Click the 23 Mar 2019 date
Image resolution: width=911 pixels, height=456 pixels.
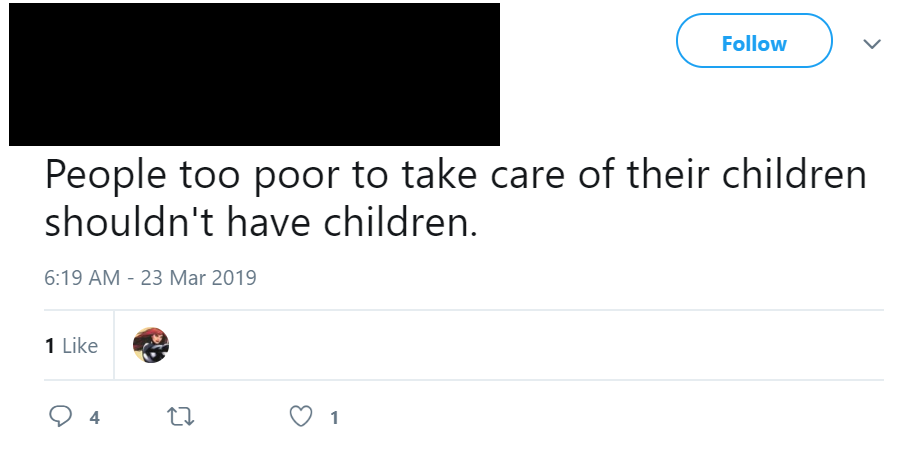pos(199,277)
